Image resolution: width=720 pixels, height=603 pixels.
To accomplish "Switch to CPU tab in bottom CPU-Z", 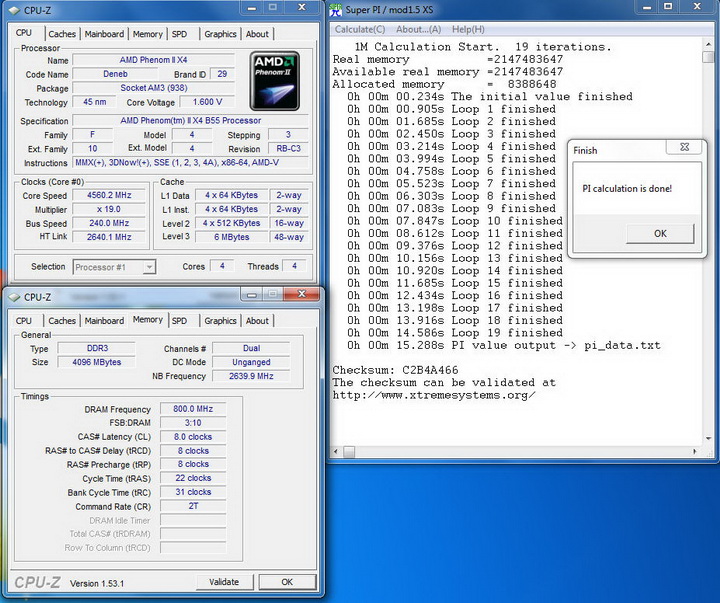I will (24, 321).
